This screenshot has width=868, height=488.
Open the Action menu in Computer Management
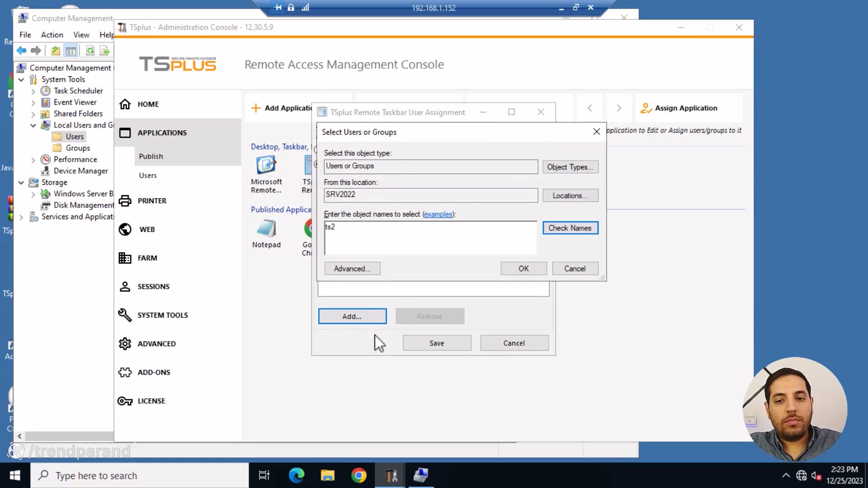point(52,35)
